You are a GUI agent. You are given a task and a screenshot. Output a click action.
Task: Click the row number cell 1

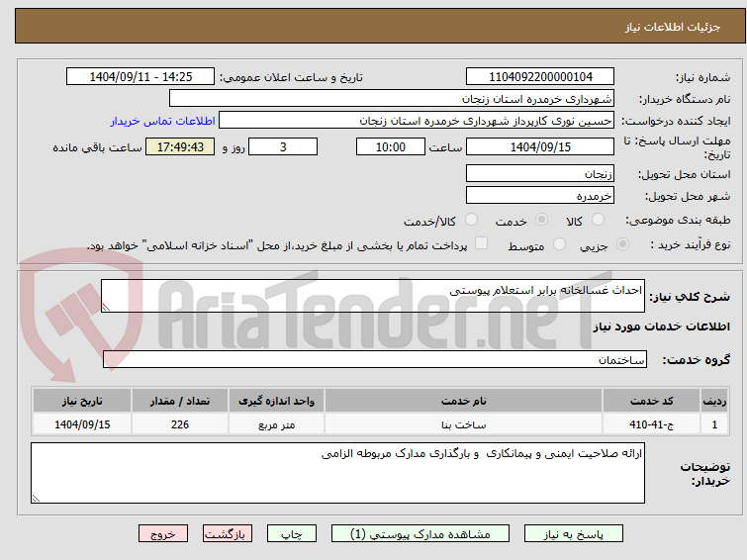(714, 424)
